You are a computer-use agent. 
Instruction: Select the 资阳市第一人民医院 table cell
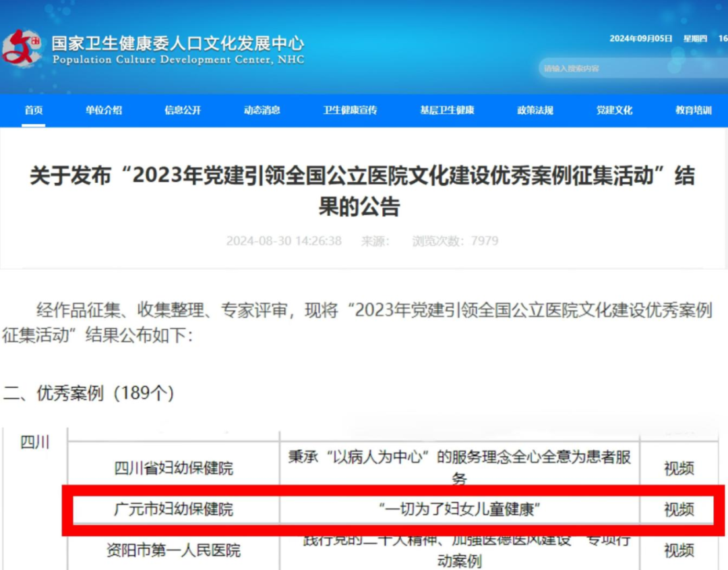pos(173,550)
